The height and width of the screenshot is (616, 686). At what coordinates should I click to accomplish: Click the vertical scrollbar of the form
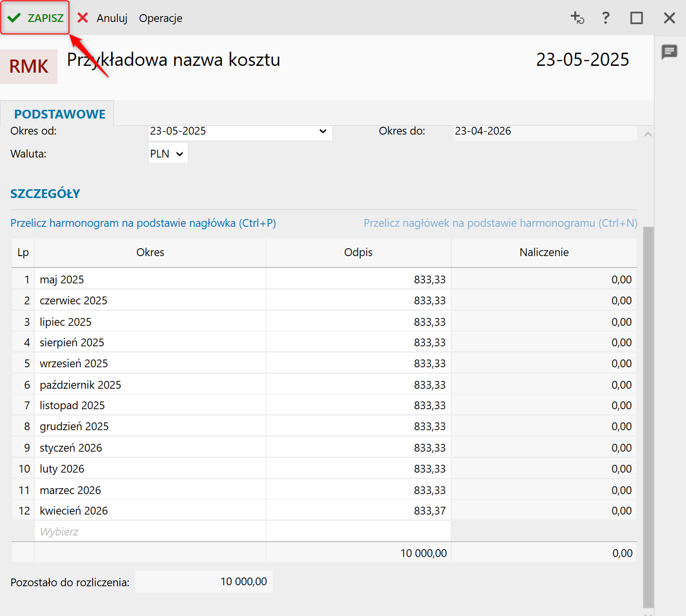pyautogui.click(x=648, y=417)
